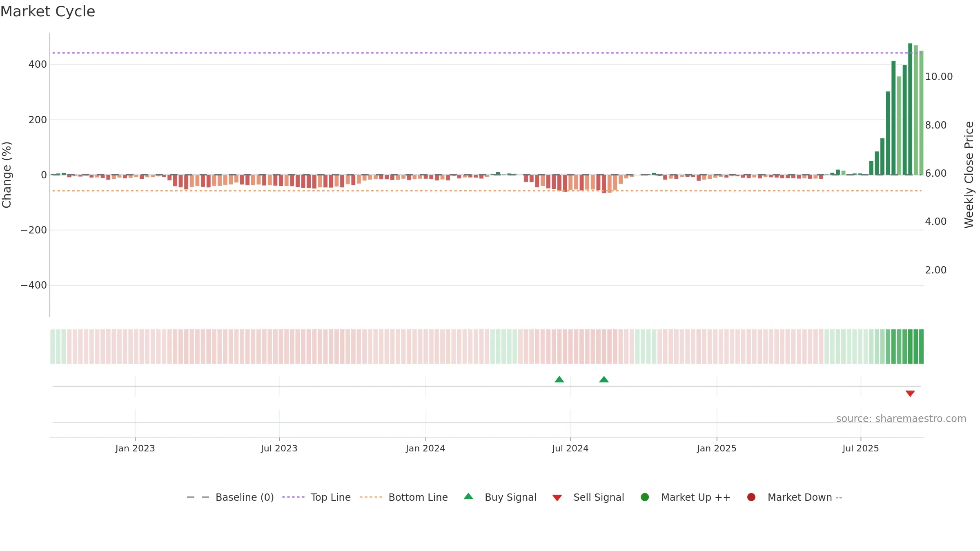Click the 200 tick on Change axis

[x=38, y=120]
